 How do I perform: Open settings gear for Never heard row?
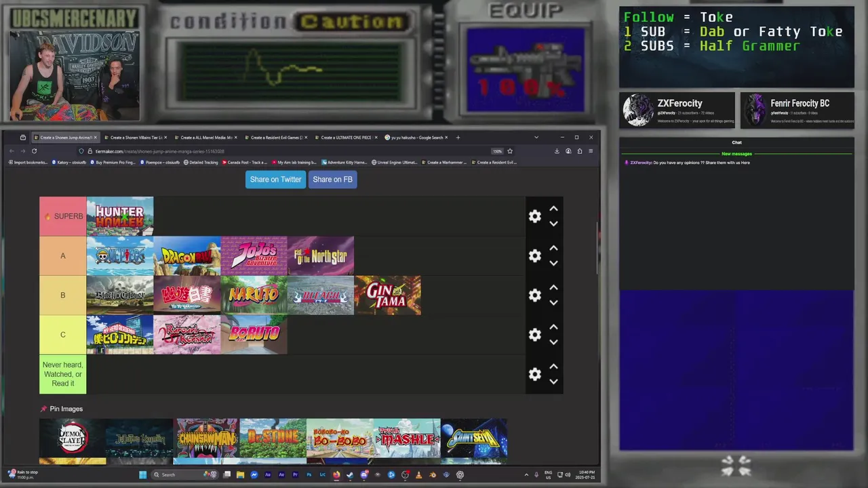[x=535, y=374]
